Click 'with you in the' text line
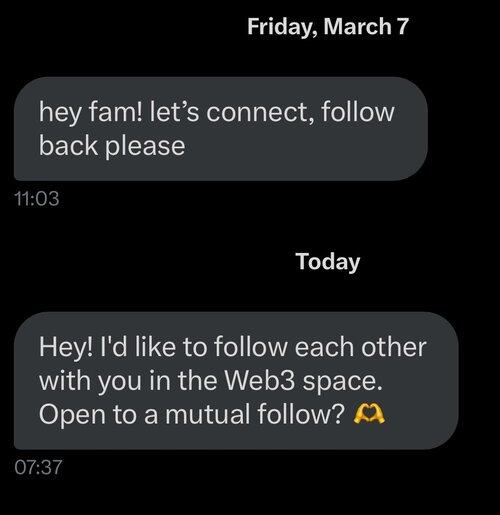500x515 pixels. click(128, 381)
